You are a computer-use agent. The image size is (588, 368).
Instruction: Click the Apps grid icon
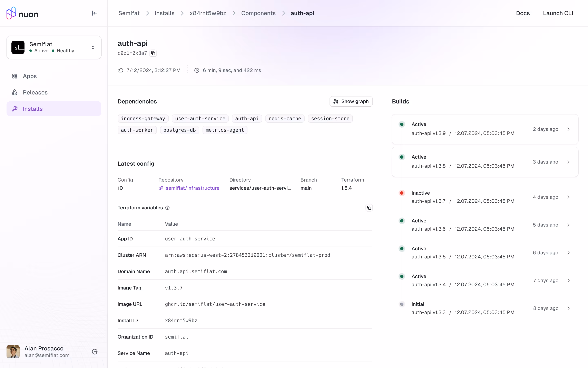coord(15,76)
